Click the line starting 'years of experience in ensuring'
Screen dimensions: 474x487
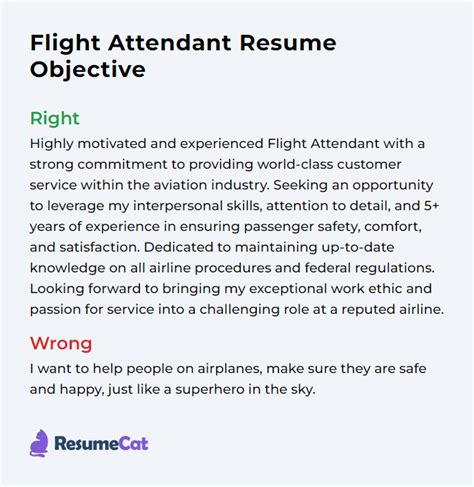226,227
